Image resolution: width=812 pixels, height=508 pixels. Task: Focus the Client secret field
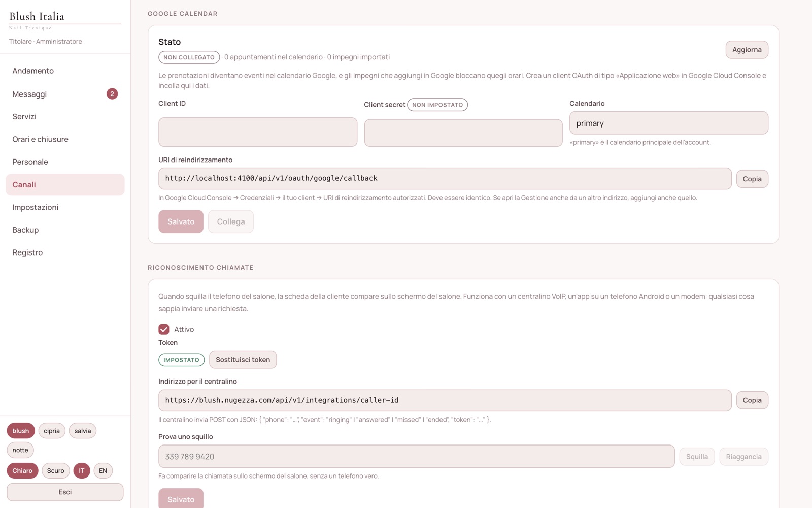pos(463,133)
